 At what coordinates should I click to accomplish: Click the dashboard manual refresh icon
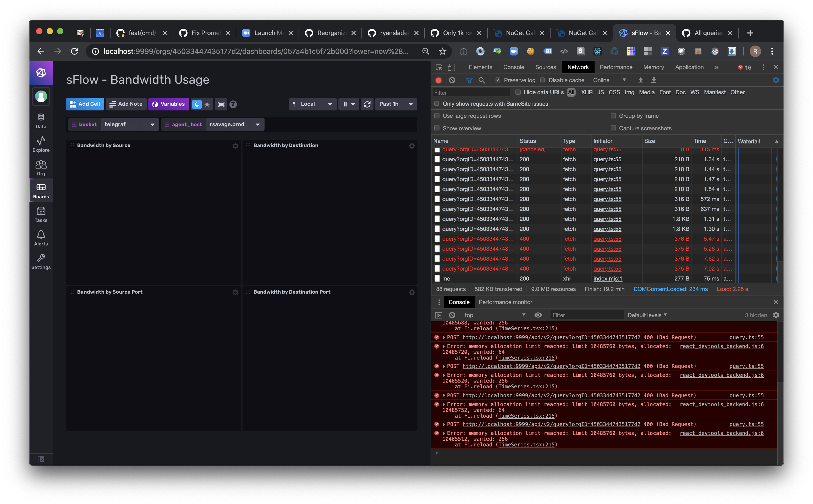coord(367,104)
